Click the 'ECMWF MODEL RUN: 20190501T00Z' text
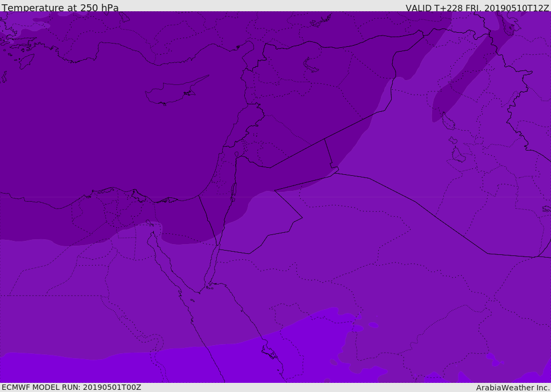The width and height of the screenshot is (551, 392). click(x=72, y=387)
